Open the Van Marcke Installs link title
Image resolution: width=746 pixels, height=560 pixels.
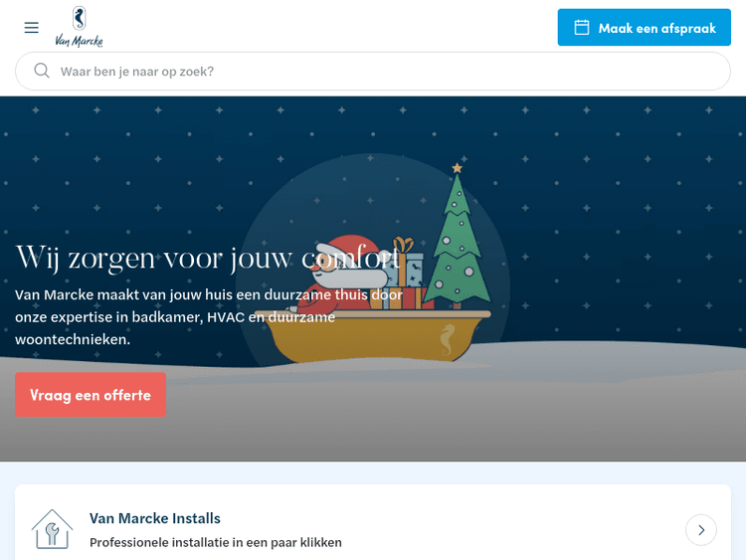155,518
